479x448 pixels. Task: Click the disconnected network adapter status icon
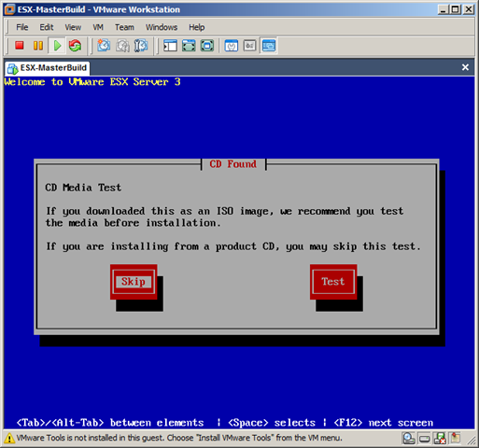click(440, 439)
